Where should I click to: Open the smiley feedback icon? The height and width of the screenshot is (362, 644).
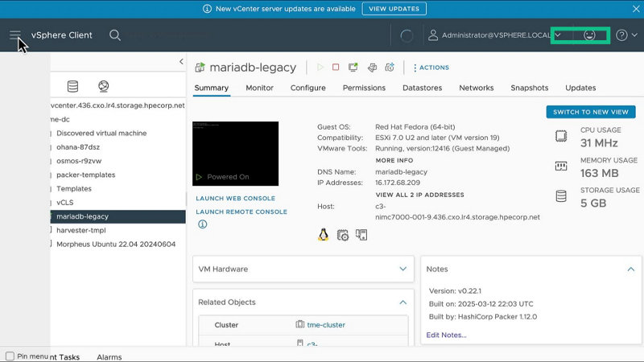589,35
